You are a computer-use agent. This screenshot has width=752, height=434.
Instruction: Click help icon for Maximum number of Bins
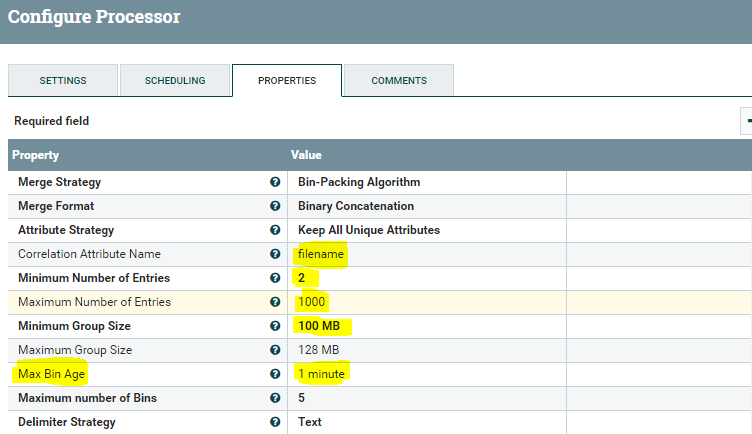274,399
